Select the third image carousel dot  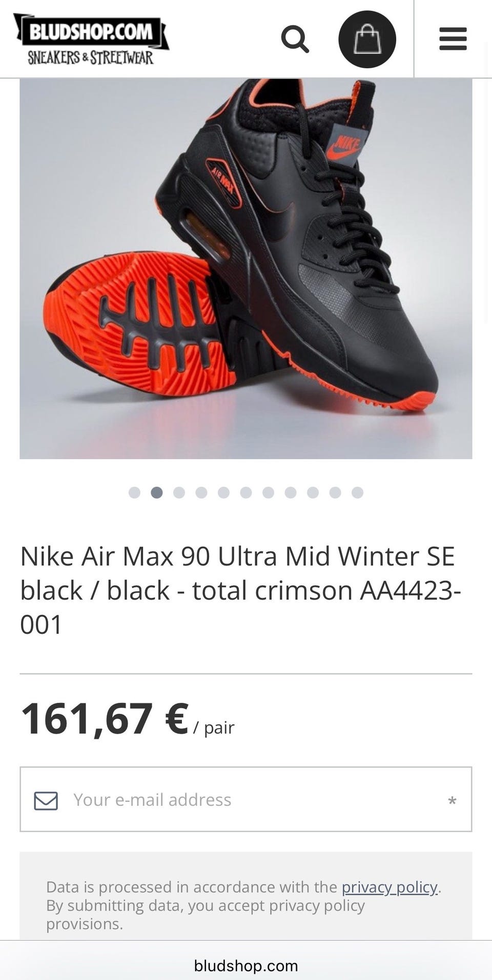point(179,493)
